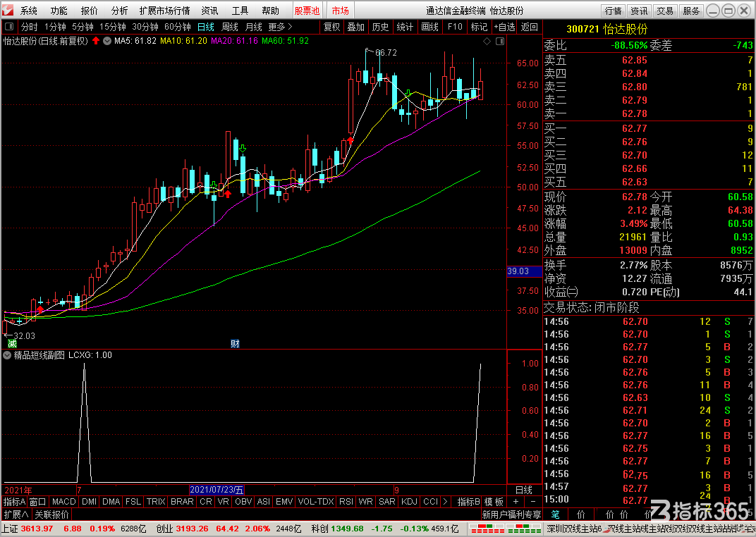Click the red up-arrow beside 怡达股份 title

[96, 41]
